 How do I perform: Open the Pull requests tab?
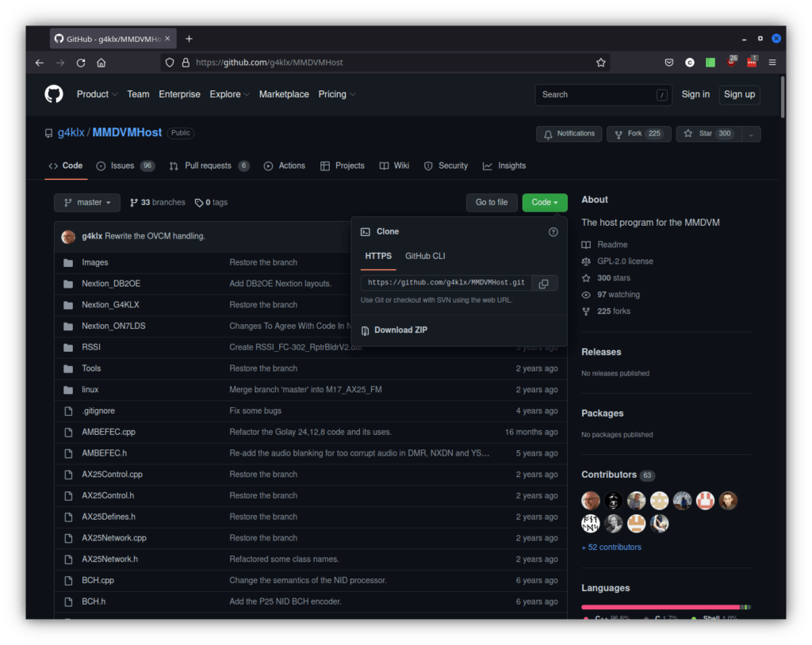tap(209, 166)
